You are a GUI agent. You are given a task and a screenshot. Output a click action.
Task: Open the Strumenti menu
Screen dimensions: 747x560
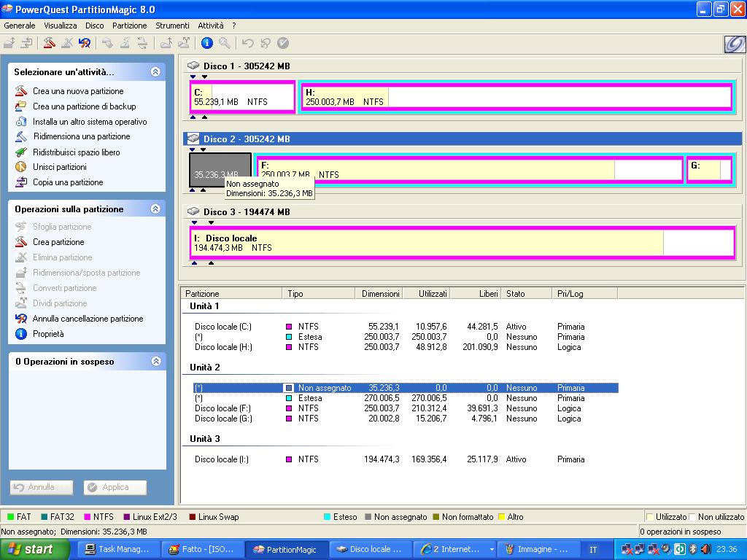click(x=172, y=26)
